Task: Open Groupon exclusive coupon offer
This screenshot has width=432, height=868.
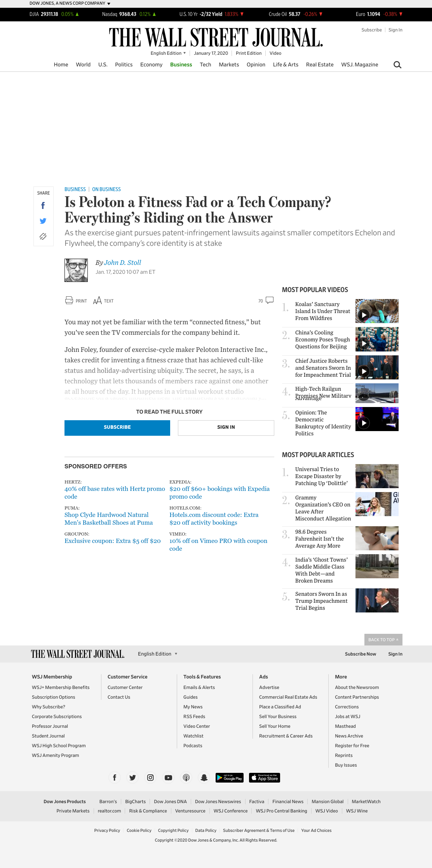Action: click(113, 541)
